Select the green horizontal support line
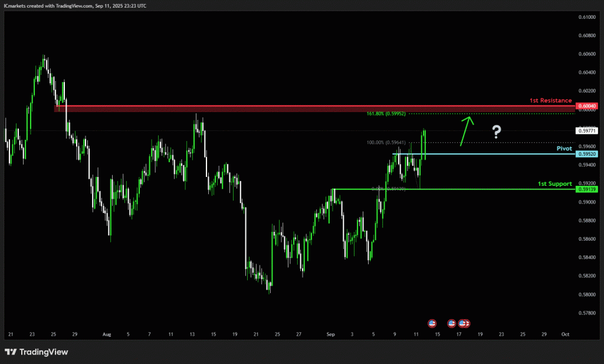 [x=454, y=189]
